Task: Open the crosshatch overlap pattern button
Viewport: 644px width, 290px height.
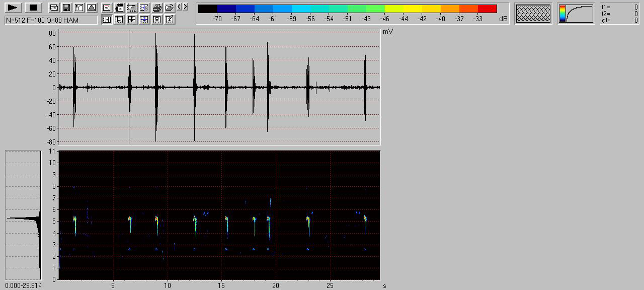Action: (533, 14)
